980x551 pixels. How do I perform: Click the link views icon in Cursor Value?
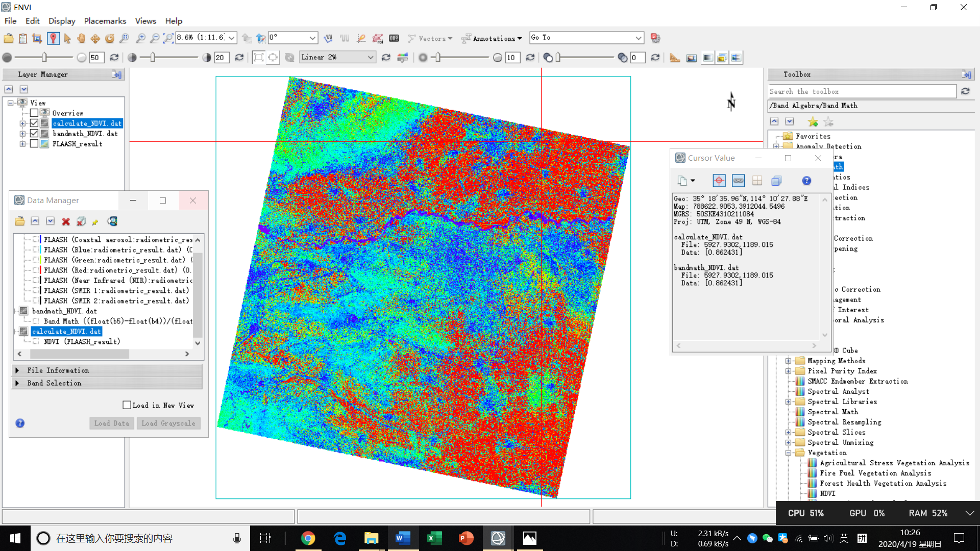click(x=738, y=181)
